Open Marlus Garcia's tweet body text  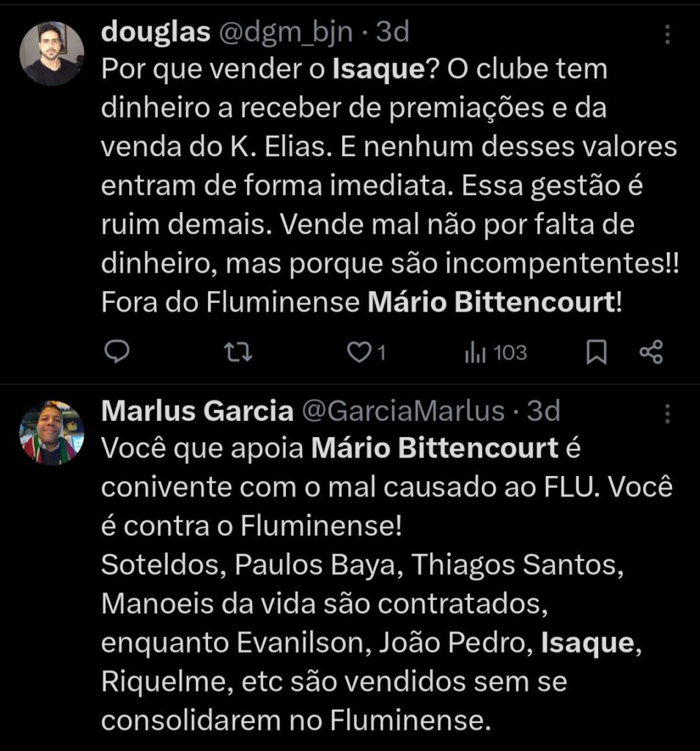click(387, 585)
